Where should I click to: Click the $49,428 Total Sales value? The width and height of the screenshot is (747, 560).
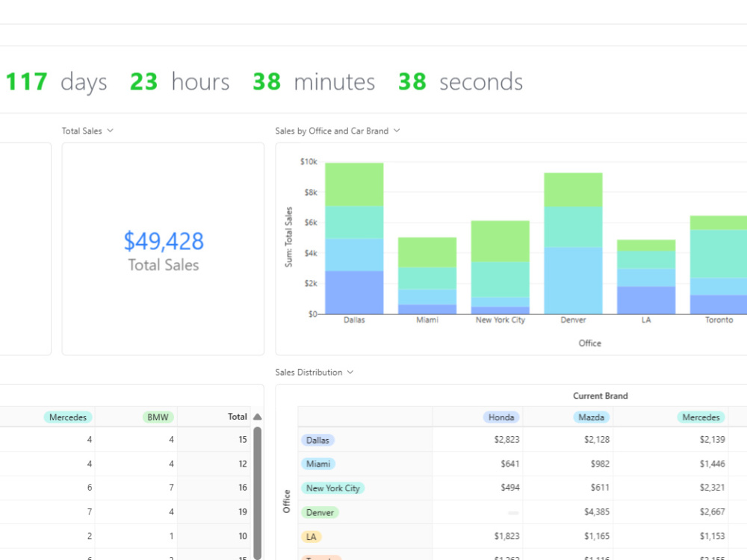click(164, 241)
